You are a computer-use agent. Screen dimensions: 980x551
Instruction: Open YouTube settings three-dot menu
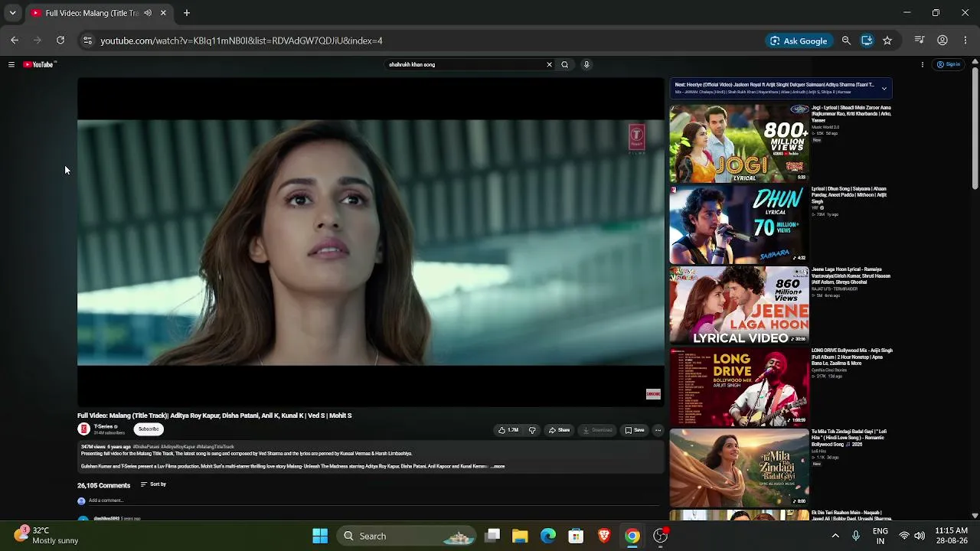coord(923,65)
